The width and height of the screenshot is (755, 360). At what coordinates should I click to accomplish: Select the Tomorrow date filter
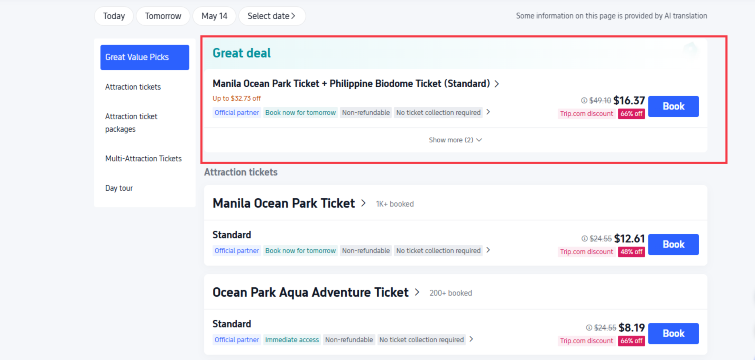pos(163,16)
